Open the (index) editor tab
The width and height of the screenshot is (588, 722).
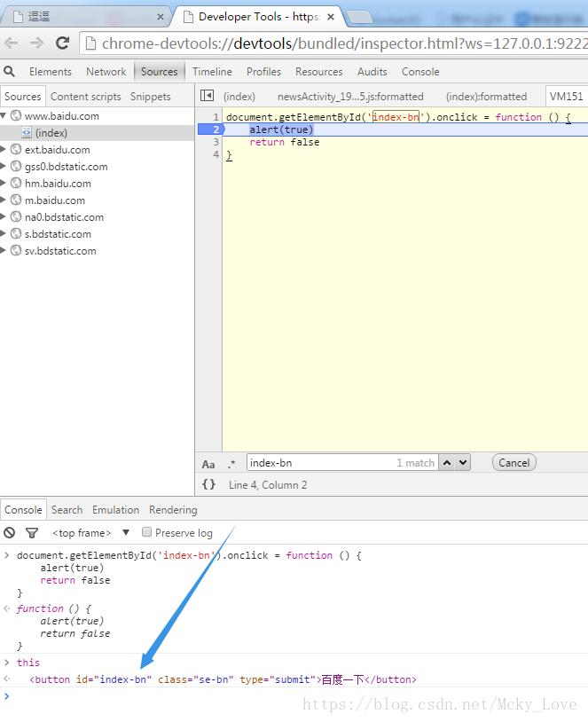pos(239,96)
